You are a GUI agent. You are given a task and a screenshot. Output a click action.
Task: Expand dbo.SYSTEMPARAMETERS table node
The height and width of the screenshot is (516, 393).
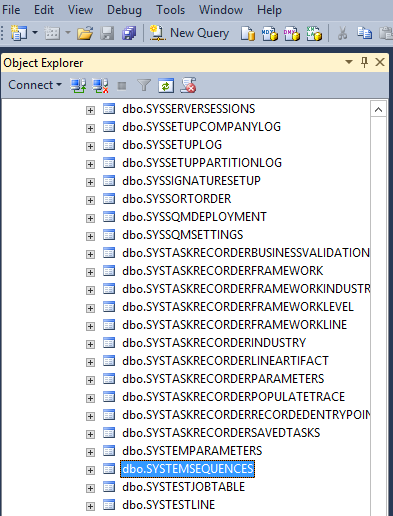point(90,452)
